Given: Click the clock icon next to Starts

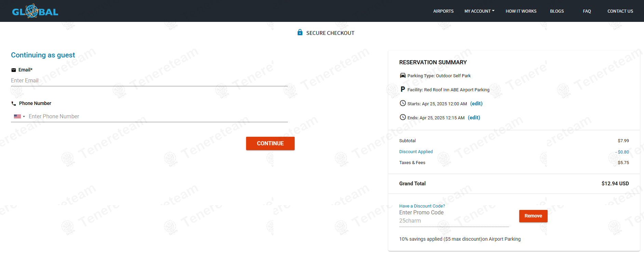Looking at the screenshot, I should pos(403,103).
